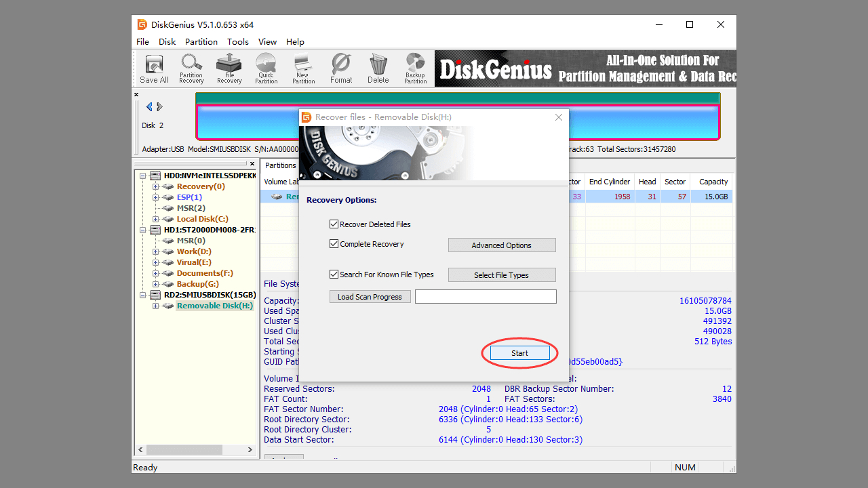Open the Tools menu
Screen dimensions: 868x488
237,42
